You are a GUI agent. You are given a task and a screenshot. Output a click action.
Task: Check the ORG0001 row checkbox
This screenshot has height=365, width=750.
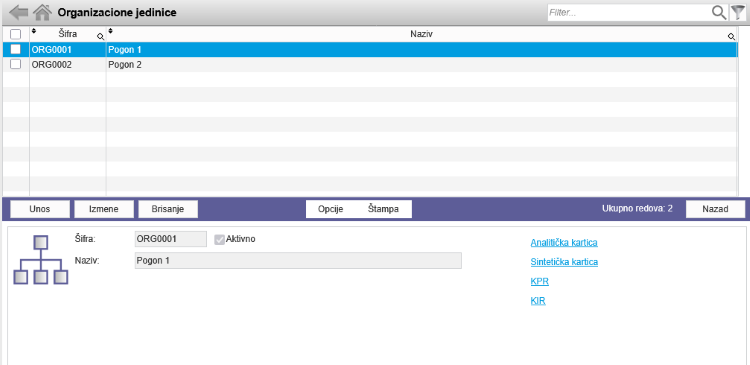click(x=16, y=49)
